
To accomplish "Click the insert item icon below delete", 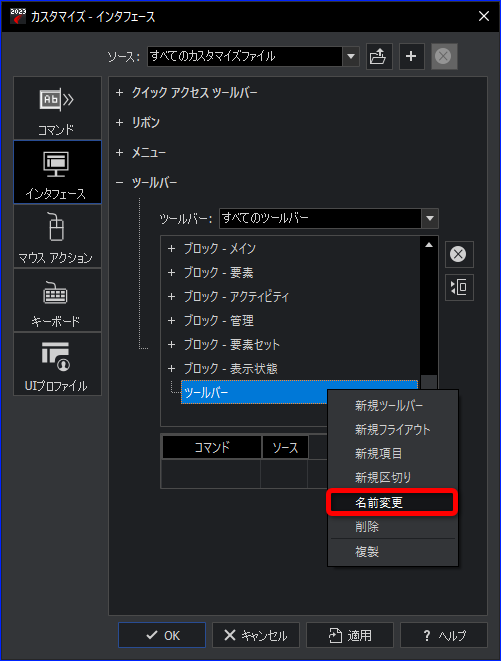I will point(459,288).
